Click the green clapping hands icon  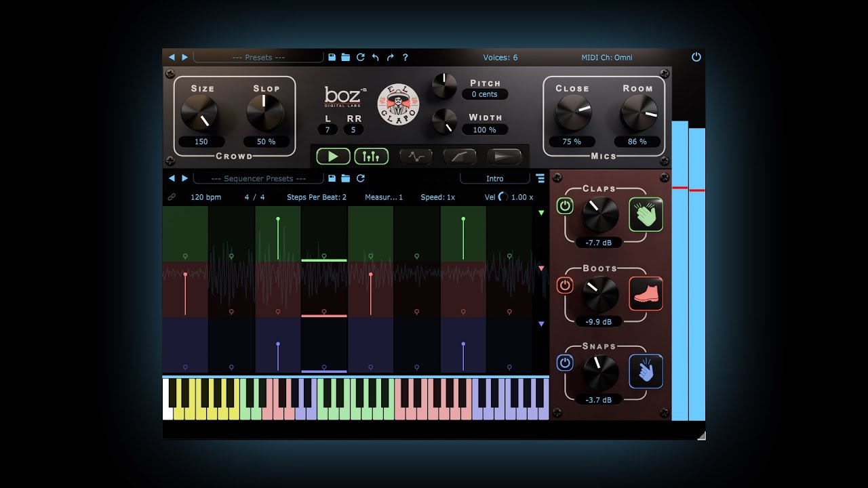[646, 215]
